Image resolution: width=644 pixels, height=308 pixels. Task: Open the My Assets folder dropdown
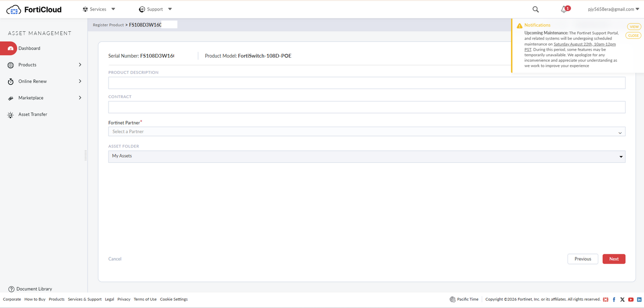point(367,157)
